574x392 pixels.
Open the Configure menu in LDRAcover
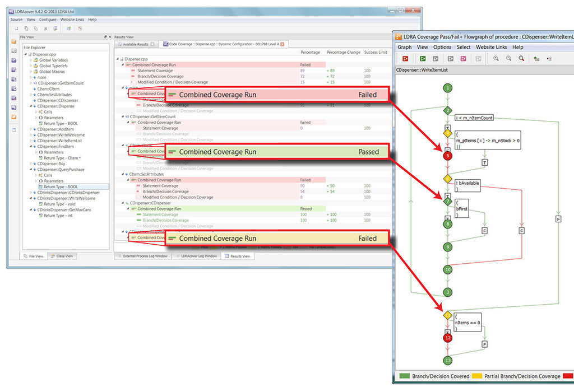[x=48, y=20]
